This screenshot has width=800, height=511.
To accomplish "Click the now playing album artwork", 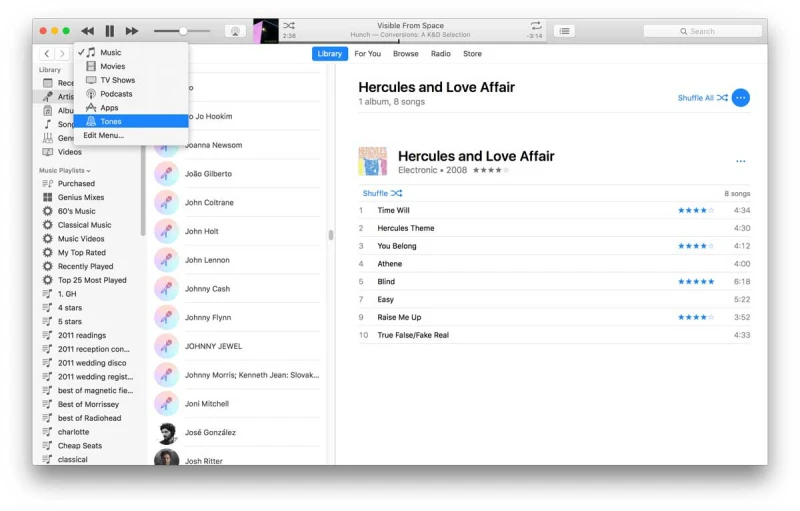I will (x=265, y=31).
